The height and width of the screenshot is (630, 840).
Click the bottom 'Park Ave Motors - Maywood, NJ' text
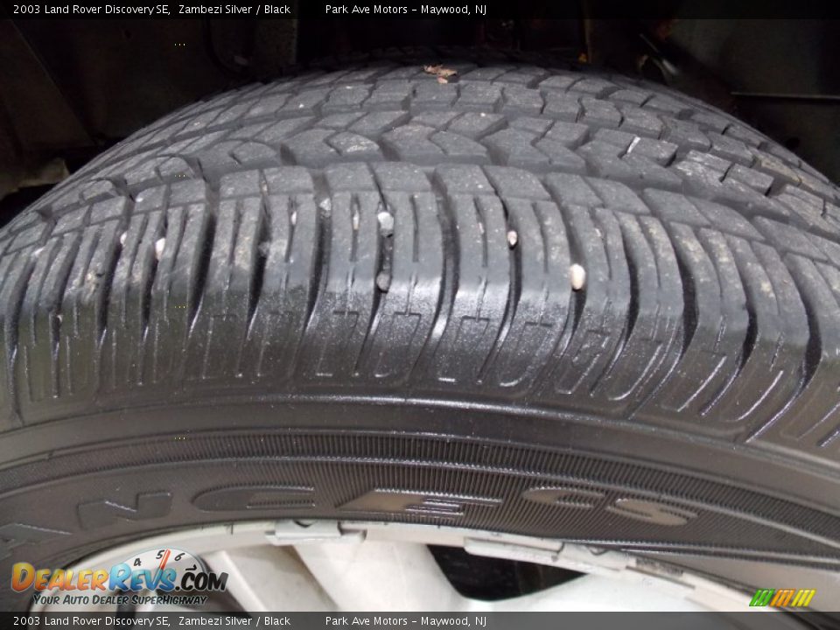[x=405, y=621]
